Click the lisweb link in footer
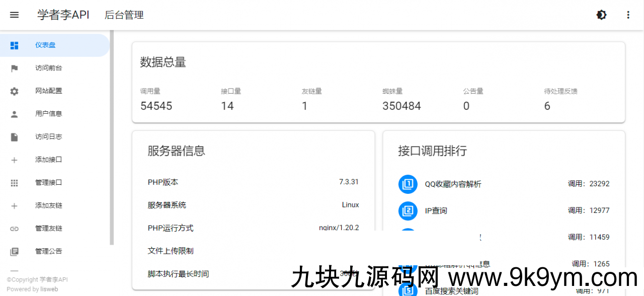644x296 pixels. [49, 289]
